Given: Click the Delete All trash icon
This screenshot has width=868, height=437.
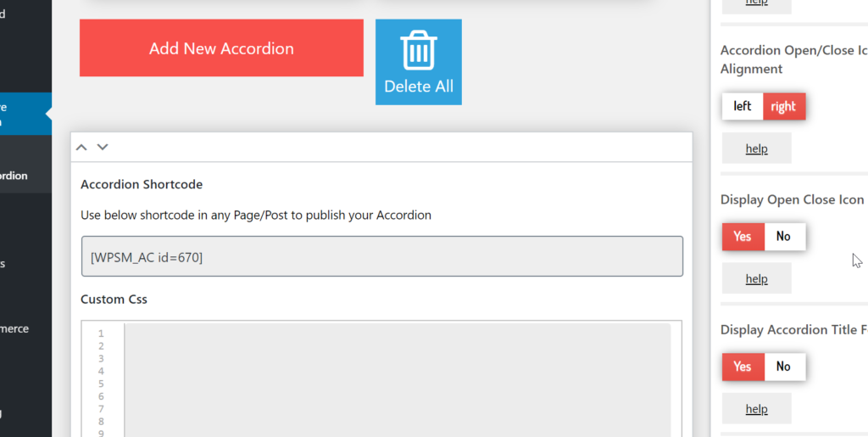Looking at the screenshot, I should pos(418,61).
